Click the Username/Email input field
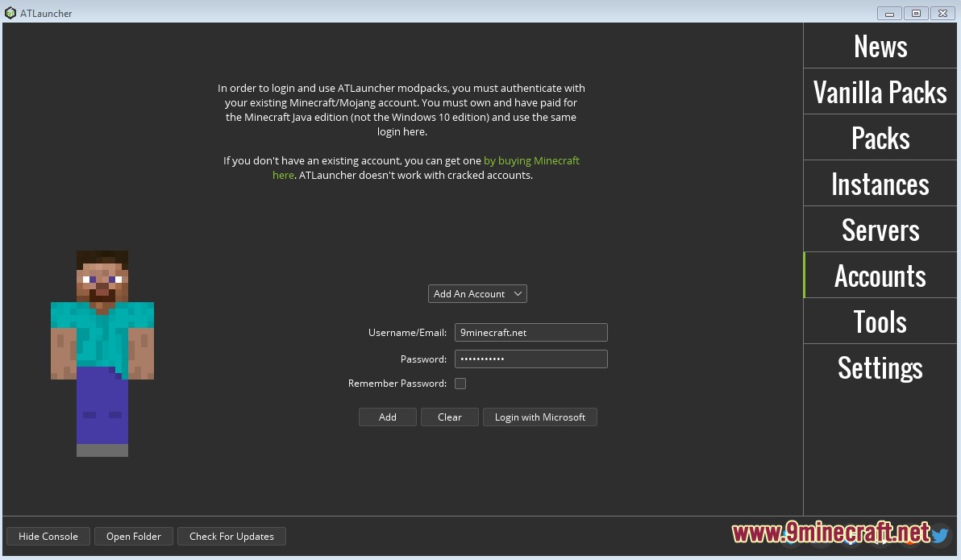This screenshot has height=560, width=961. click(530, 333)
